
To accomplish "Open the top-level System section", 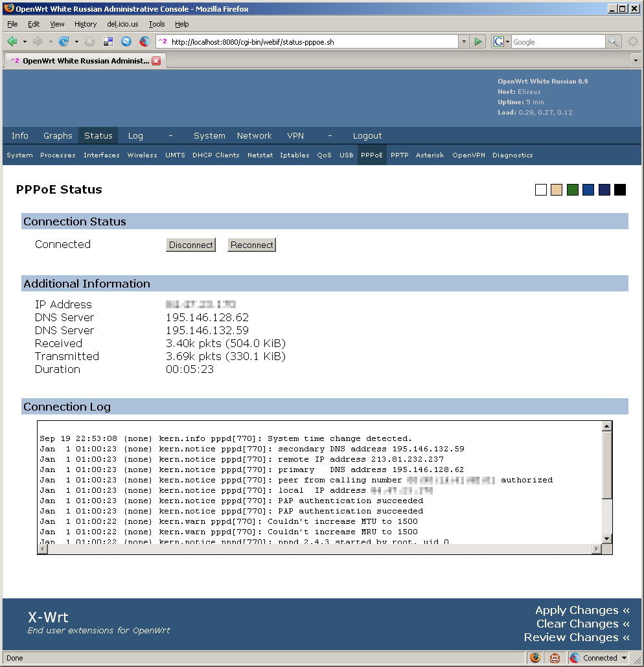I will [x=209, y=136].
